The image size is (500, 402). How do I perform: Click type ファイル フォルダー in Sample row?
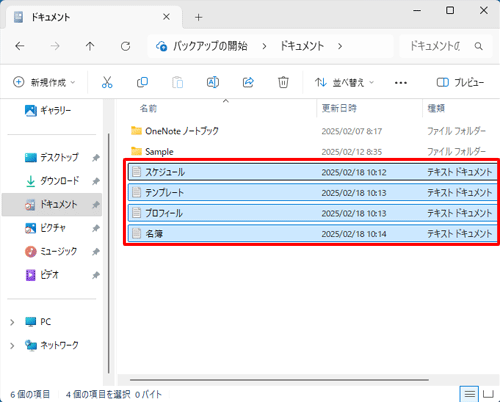pos(456,152)
